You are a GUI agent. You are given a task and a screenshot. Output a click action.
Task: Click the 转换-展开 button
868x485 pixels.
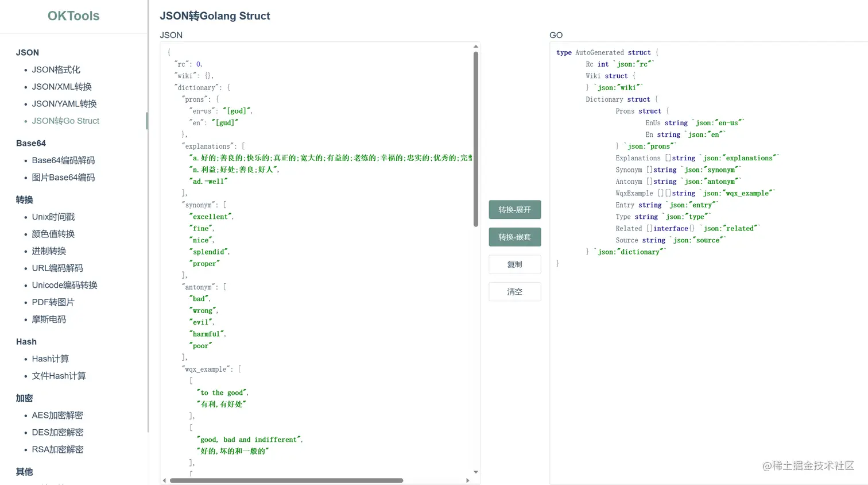[515, 210]
